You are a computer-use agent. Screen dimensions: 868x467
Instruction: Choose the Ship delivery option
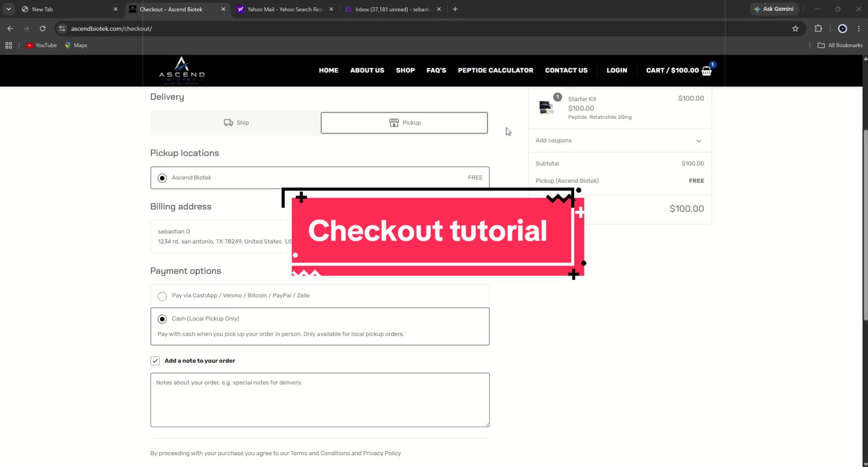point(236,123)
